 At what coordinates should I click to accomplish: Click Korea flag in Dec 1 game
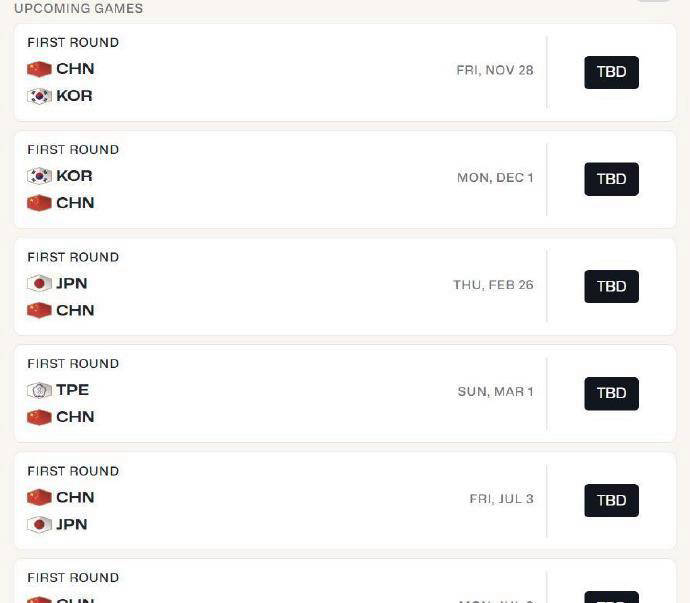(x=39, y=176)
